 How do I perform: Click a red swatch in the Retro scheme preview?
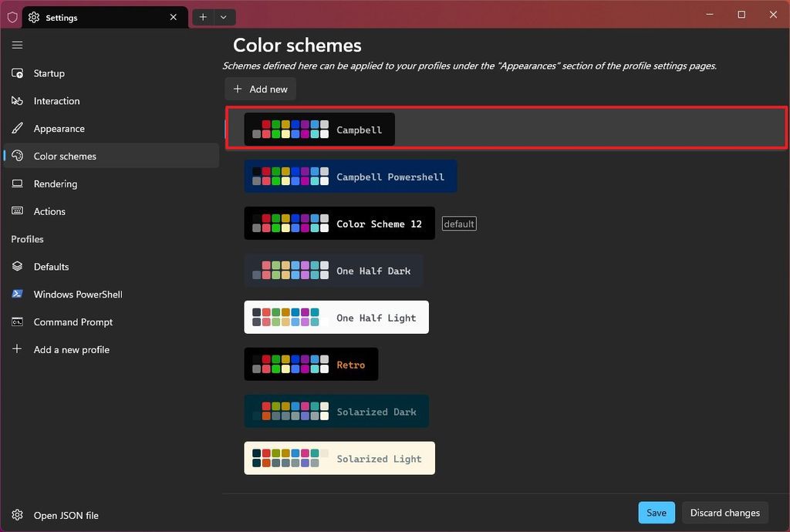[265, 358]
